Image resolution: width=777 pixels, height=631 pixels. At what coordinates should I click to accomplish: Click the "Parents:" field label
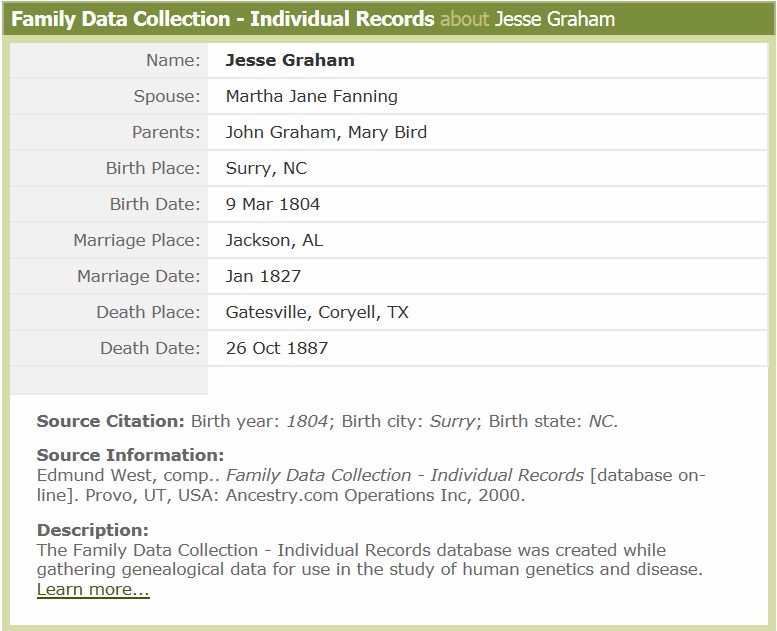pos(165,132)
